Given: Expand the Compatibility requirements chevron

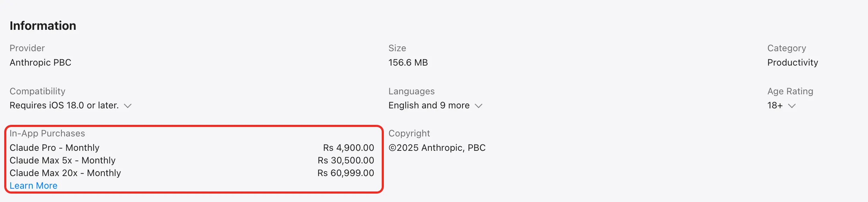Looking at the screenshot, I should (x=128, y=106).
